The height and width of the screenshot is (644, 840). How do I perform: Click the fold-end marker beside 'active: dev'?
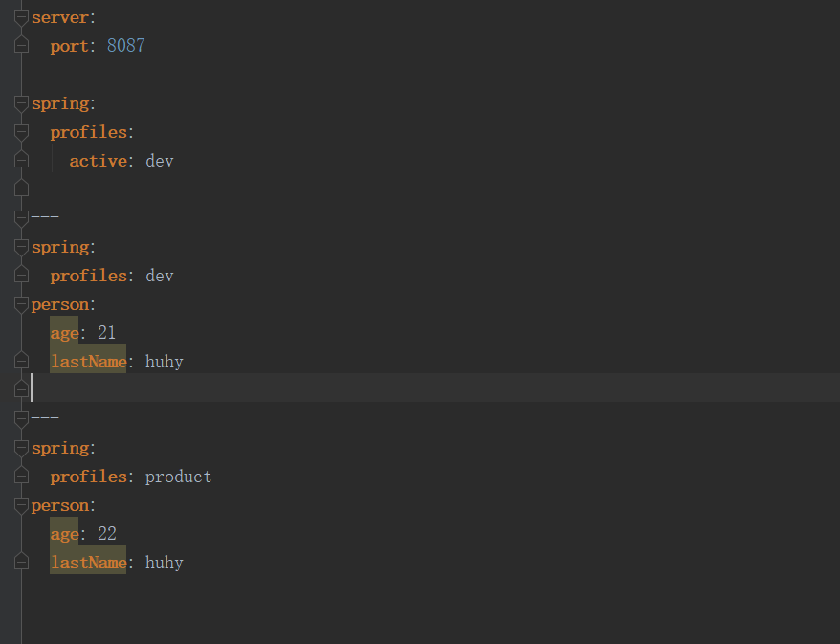pyautogui.click(x=21, y=161)
